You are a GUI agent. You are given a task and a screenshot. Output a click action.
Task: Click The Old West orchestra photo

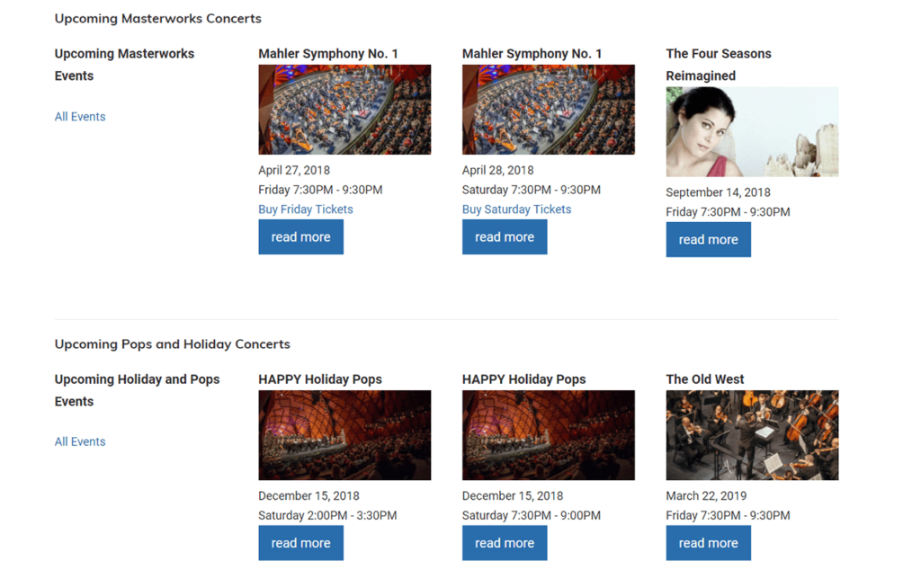click(752, 435)
